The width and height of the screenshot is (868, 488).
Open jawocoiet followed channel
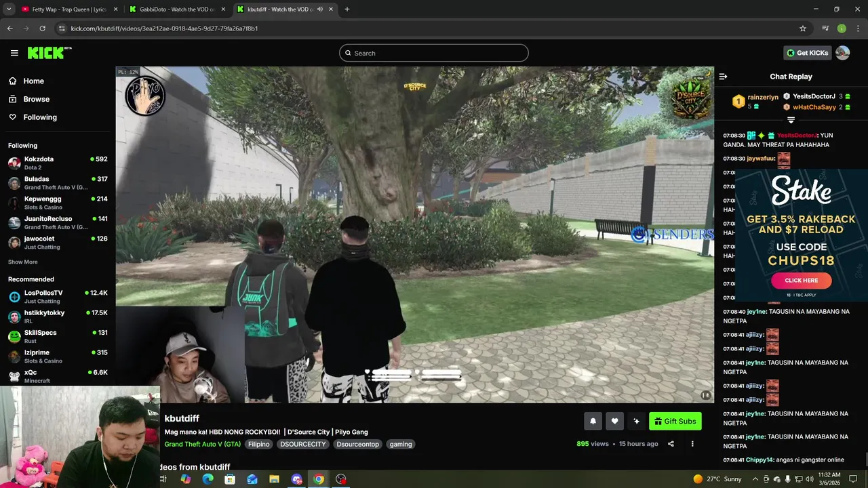pos(58,243)
